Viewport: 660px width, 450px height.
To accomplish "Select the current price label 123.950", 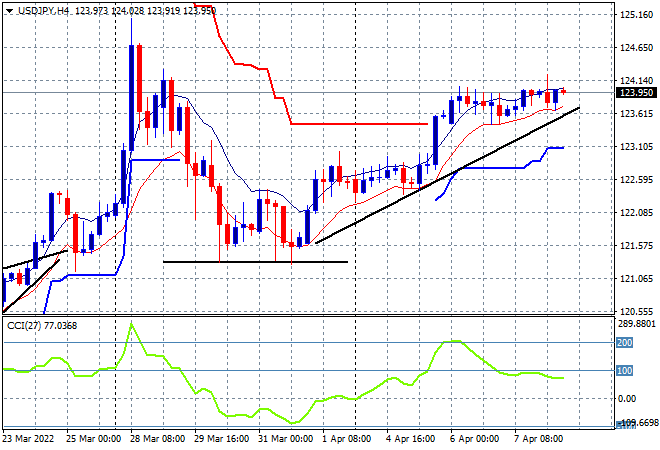I will (636, 93).
